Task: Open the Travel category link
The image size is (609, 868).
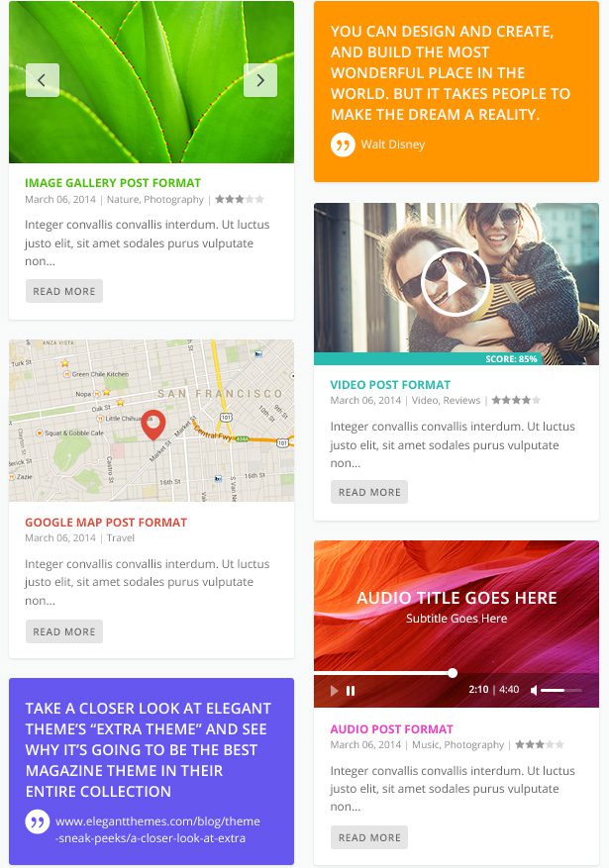Action: point(121,538)
